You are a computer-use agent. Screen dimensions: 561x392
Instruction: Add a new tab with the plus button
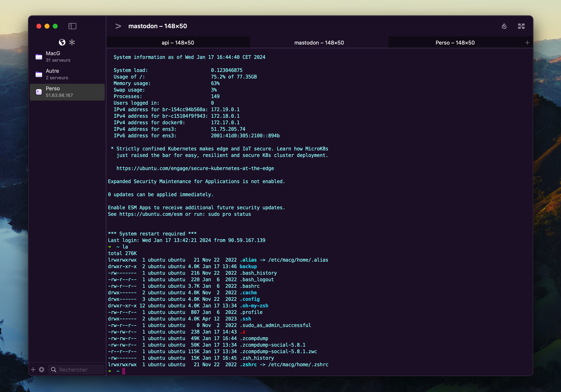point(527,43)
